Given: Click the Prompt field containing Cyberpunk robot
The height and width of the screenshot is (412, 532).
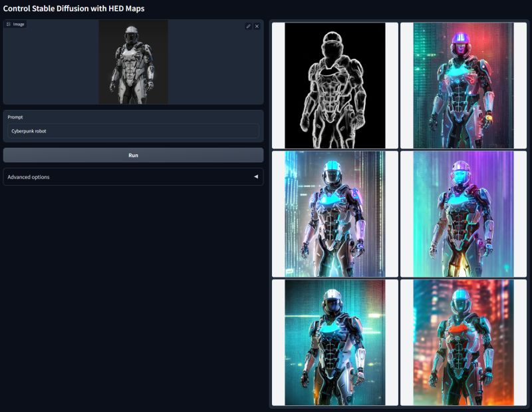Looking at the screenshot, I should tap(133, 130).
